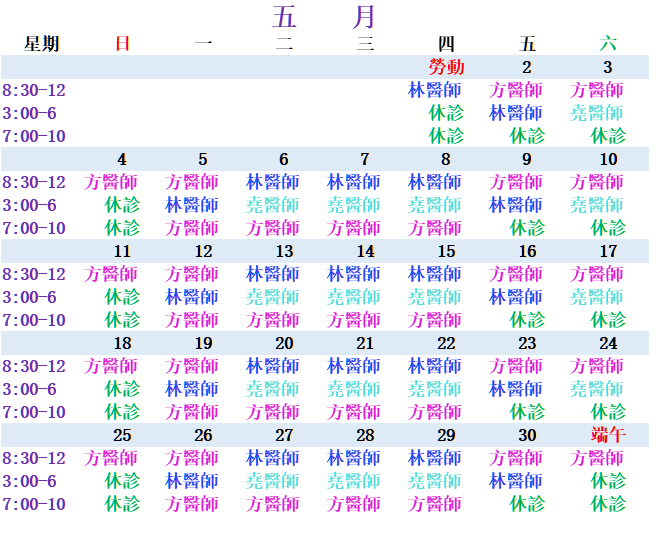Select date 20 in the calendar
Image resolution: width=658 pixels, height=540 pixels.
285,343
